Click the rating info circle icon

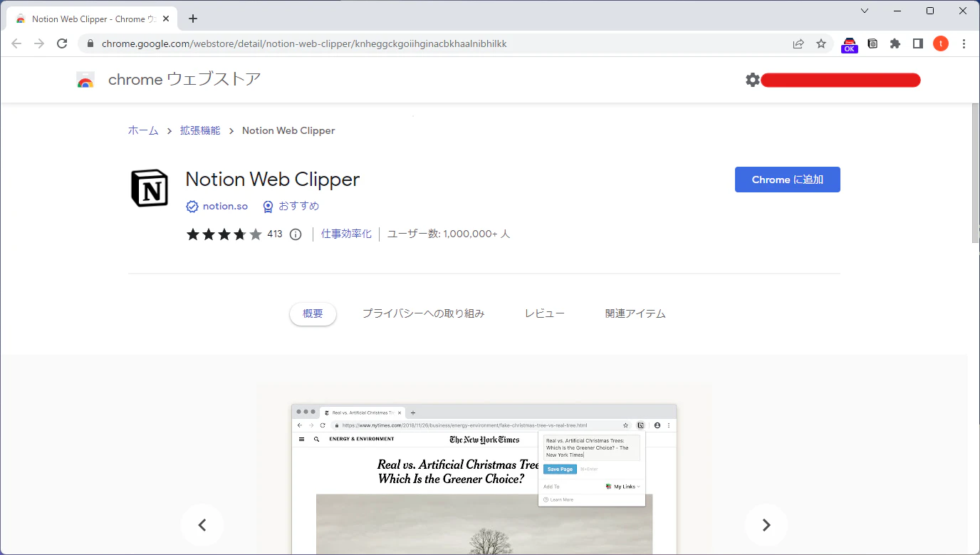(296, 234)
